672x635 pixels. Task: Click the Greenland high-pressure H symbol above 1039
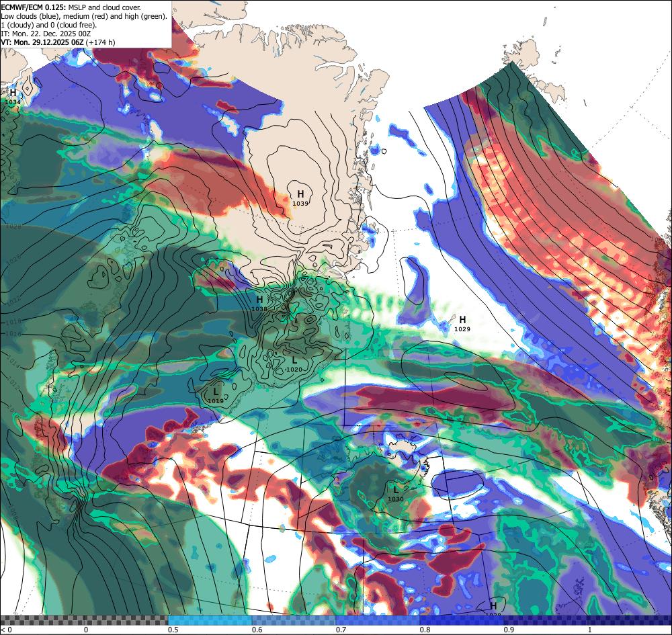[300, 195]
